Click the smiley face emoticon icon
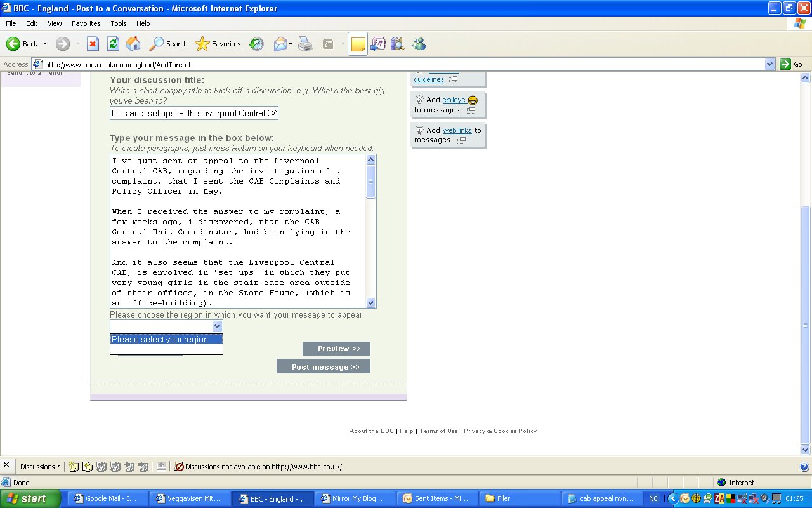 coord(473,100)
